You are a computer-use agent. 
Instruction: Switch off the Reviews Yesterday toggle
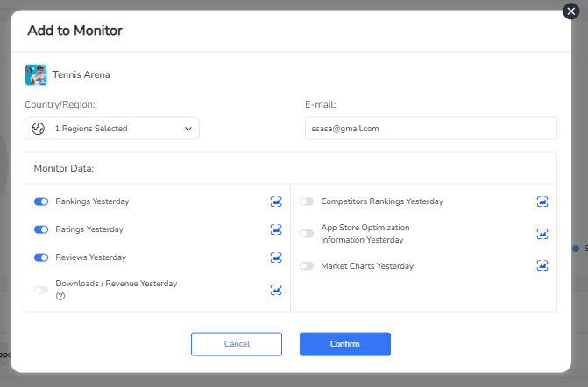click(x=41, y=257)
